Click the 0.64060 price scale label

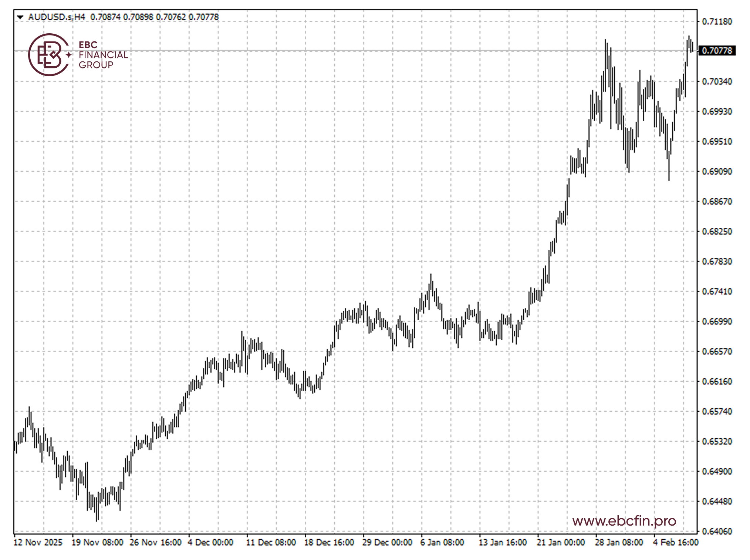tap(717, 532)
